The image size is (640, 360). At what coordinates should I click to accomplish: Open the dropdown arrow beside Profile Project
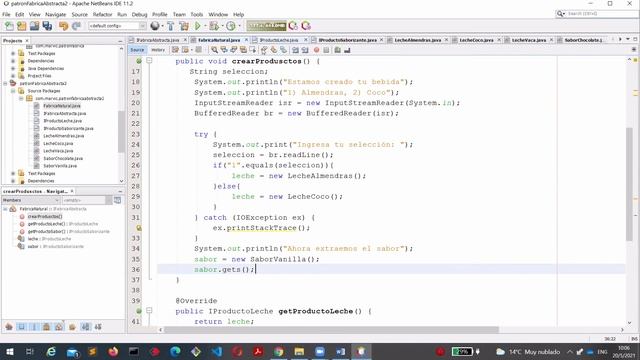[239, 26]
